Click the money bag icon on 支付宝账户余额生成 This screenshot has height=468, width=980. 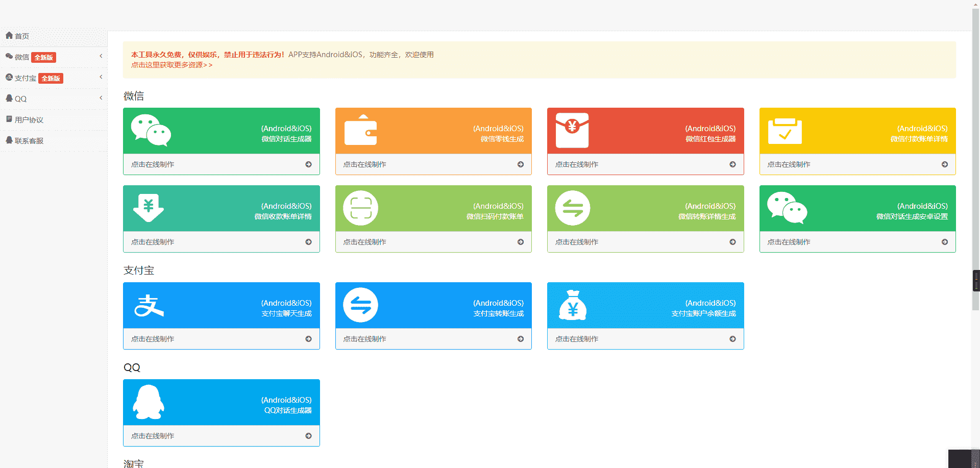tap(573, 305)
